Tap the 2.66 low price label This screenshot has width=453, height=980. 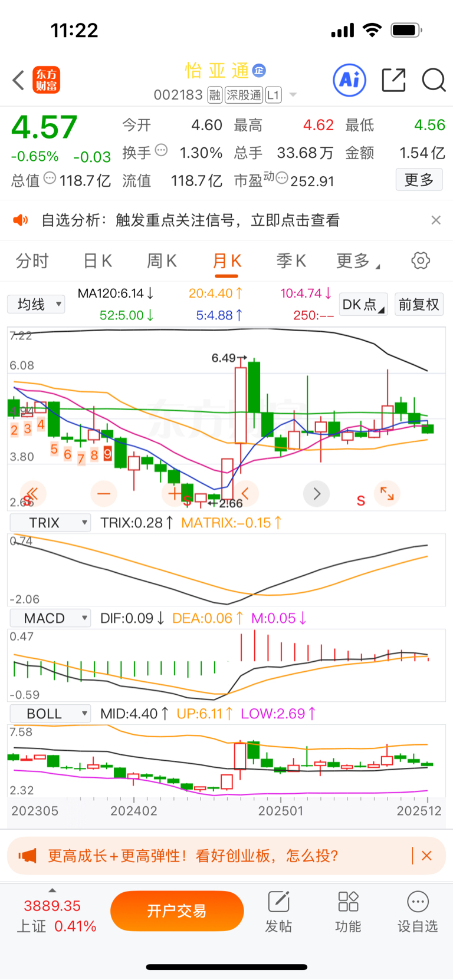231,503
